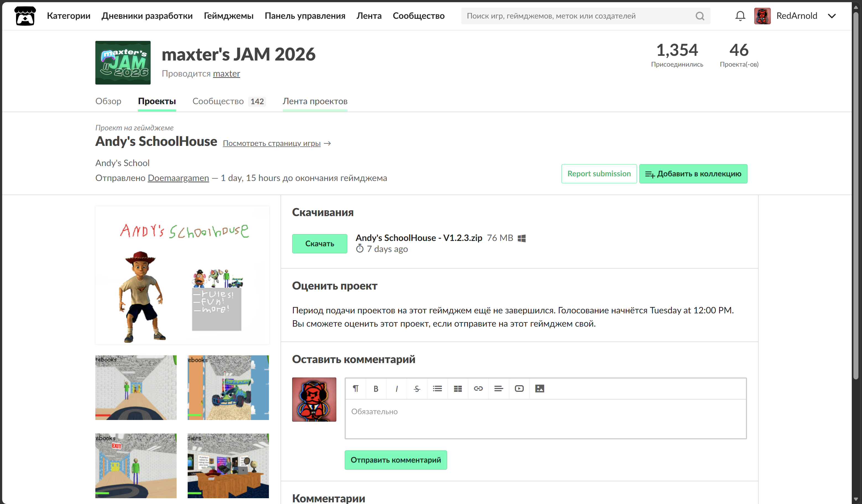Click the clock icon next to 7 days ago

(x=360, y=249)
